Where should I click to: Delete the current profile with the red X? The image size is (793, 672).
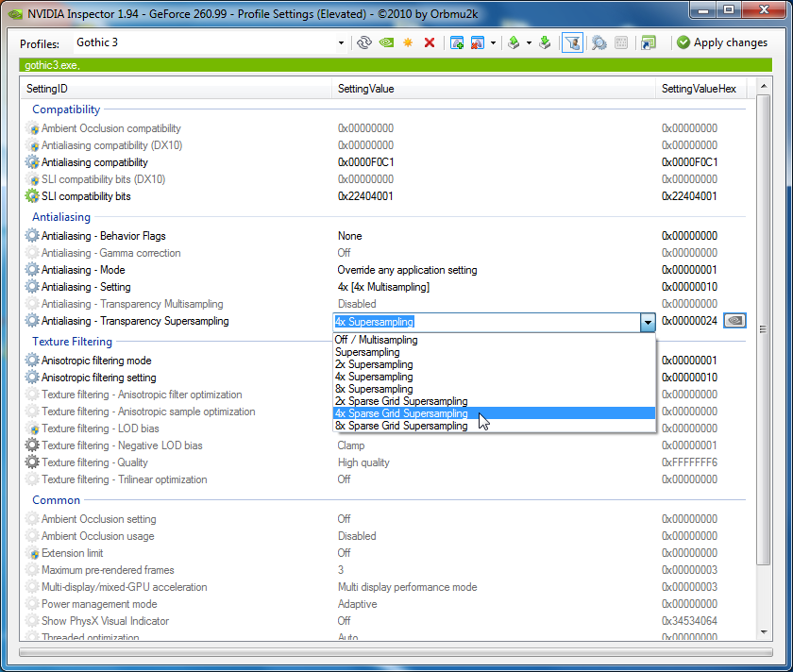pos(430,42)
